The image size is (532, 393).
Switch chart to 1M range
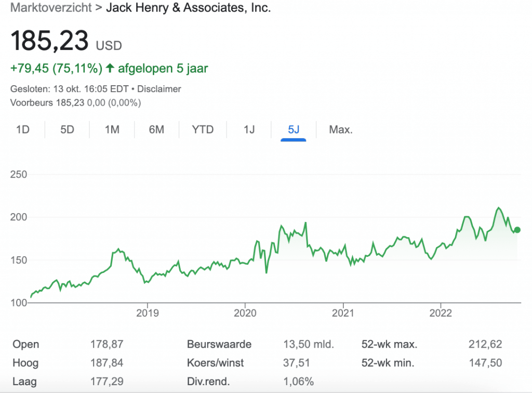point(112,129)
